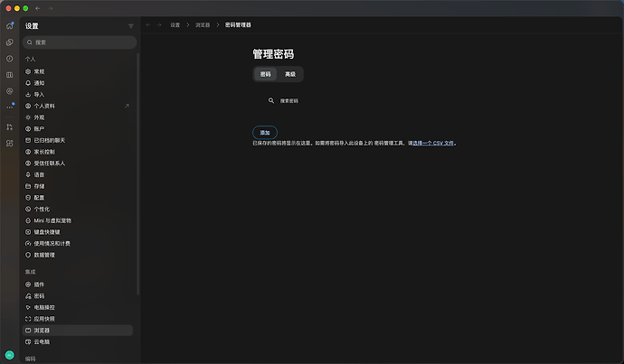
Task: Open the three-dots more icon in left rail
Action: [x=10, y=107]
